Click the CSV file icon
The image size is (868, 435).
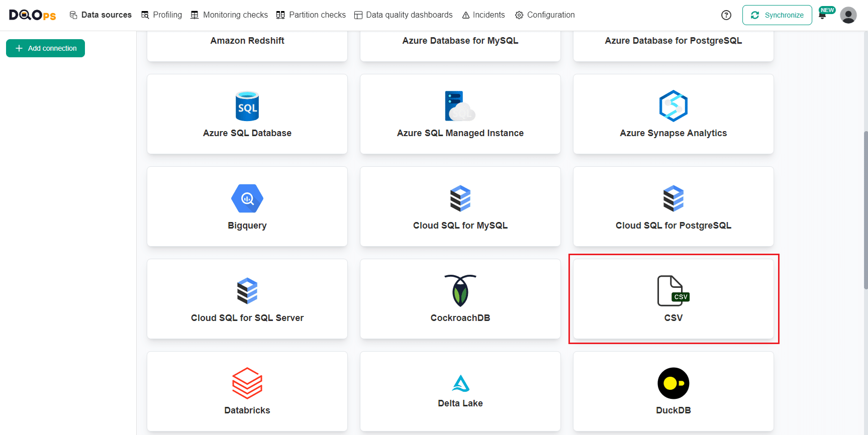[x=673, y=291]
